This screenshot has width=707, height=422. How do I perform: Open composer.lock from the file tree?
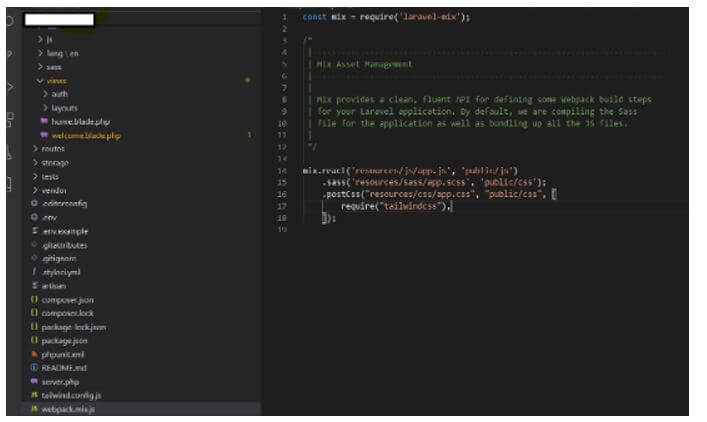(68, 313)
